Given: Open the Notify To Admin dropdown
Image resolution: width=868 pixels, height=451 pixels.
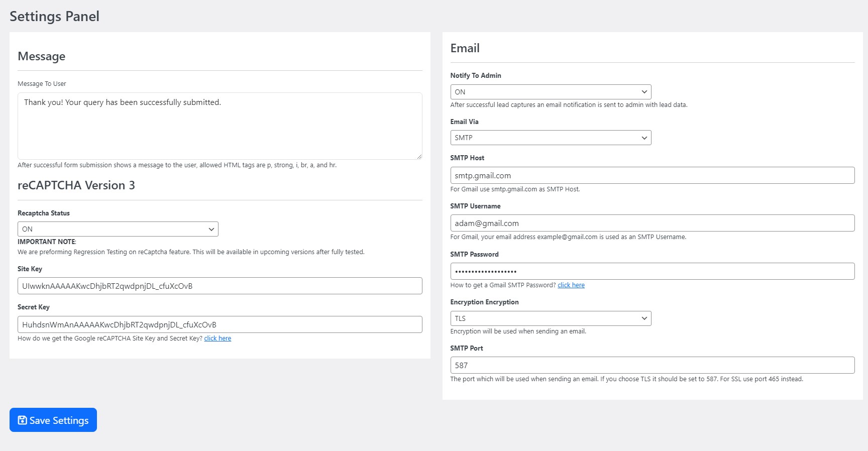Looking at the screenshot, I should point(551,92).
